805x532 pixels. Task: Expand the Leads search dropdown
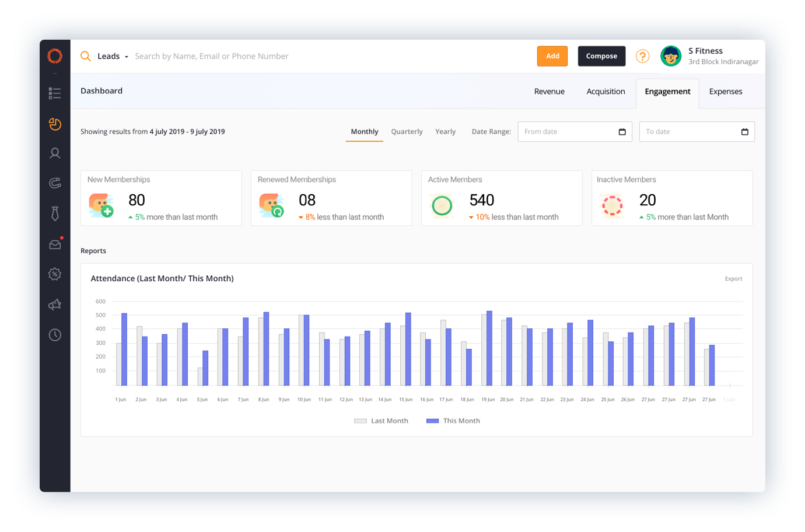(x=113, y=57)
